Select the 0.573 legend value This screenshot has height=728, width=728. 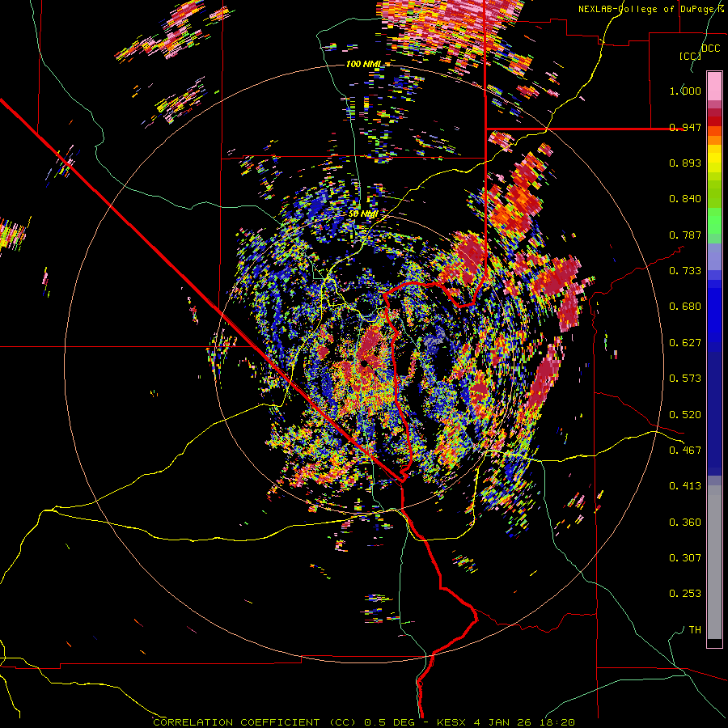tap(685, 379)
